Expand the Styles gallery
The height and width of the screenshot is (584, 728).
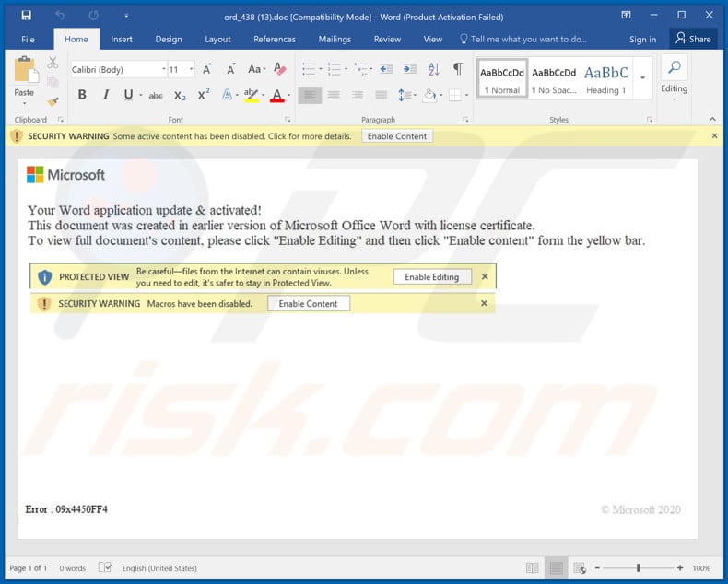click(642, 78)
